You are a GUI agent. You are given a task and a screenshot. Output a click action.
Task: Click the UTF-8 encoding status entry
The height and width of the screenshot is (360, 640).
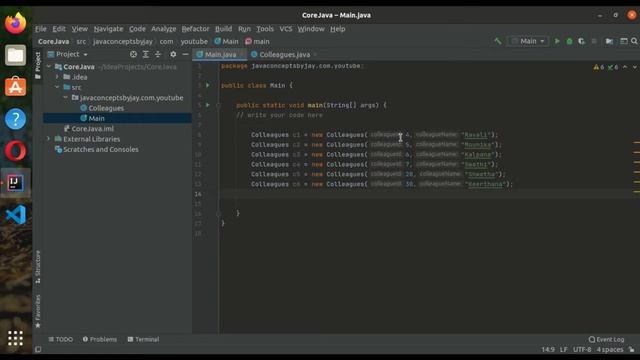(582, 349)
